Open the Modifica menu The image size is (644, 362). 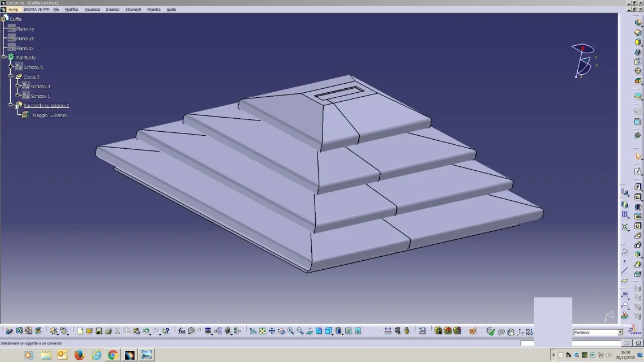tap(71, 10)
